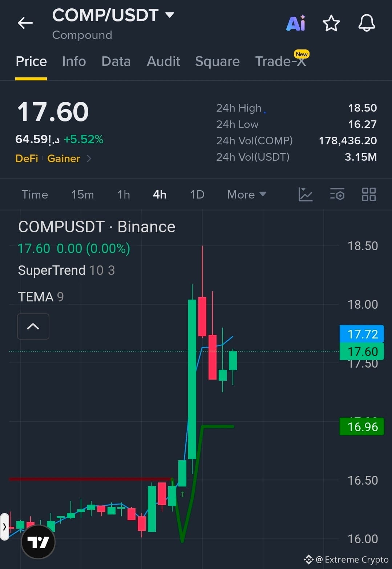Screen dimensions: 392x569
Task: Open the Gainer tag link
Action: point(64,159)
